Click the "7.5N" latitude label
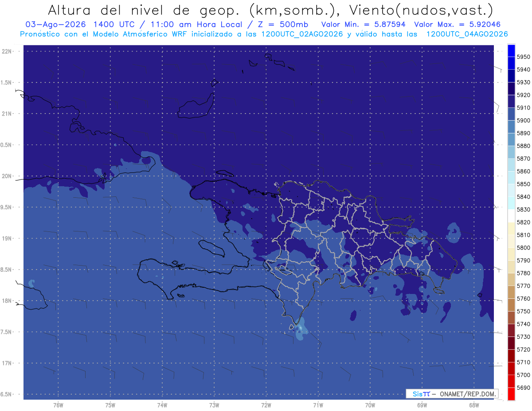This screenshot has height=411, width=532. pyautogui.click(x=6, y=332)
